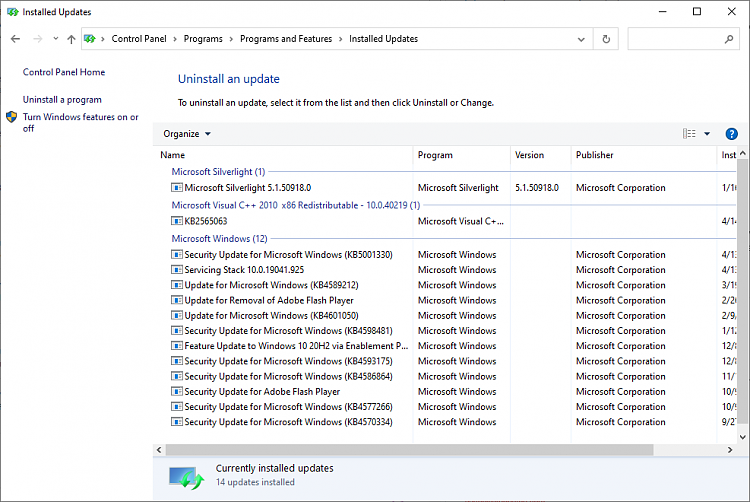This screenshot has width=750, height=502.
Task: Open Uninstall a program link
Action: pos(62,99)
